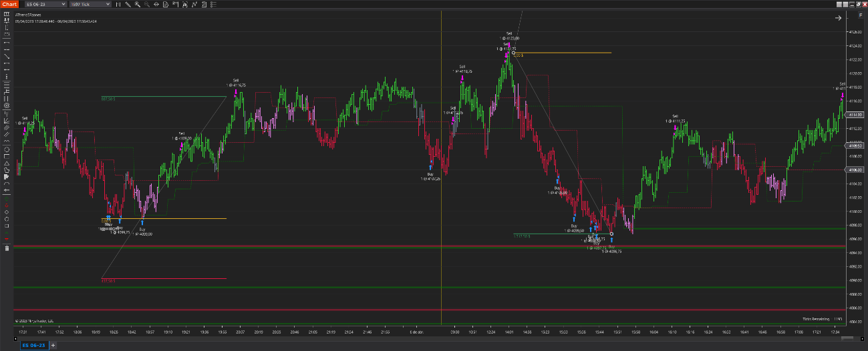Click the right arrow to return to latest bar
This screenshot has width=868, height=351.
pos(838,18)
